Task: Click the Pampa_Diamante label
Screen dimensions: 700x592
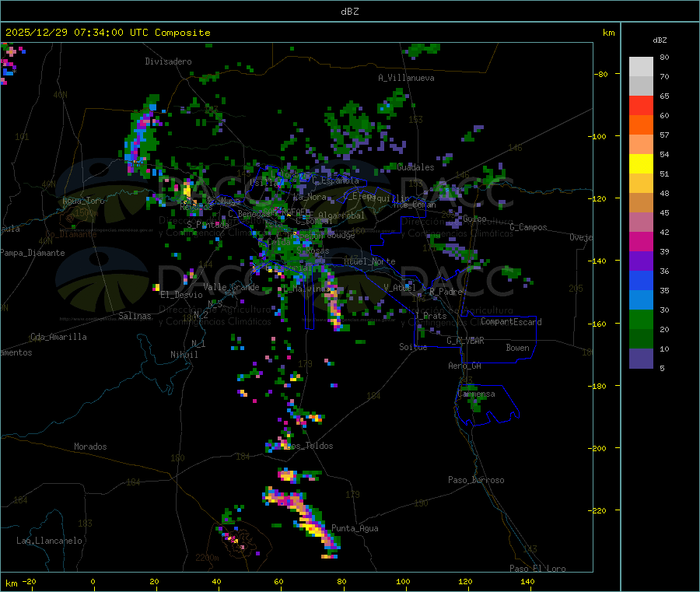Action: click(33, 253)
